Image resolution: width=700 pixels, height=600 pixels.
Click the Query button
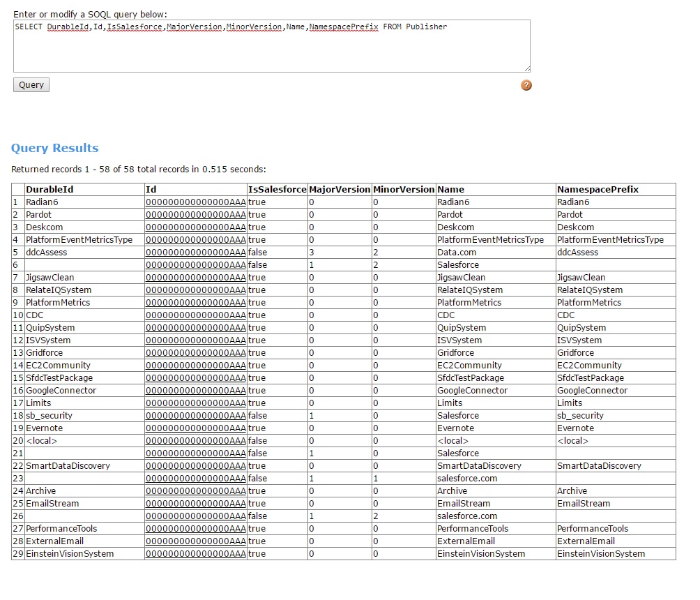31,85
